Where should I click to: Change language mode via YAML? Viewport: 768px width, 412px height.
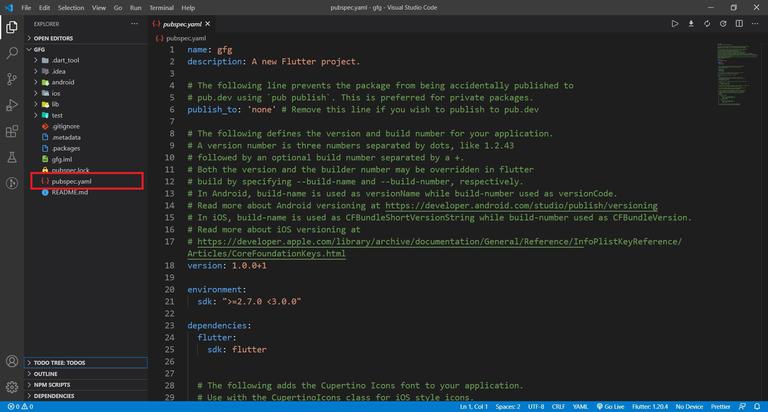[x=580, y=407]
